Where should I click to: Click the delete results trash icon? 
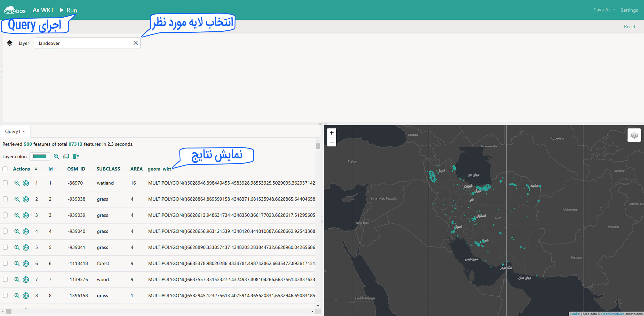(75, 156)
